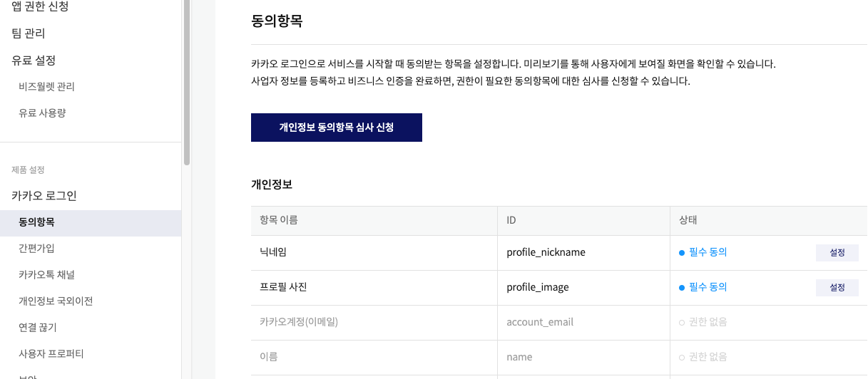Click the sidebar vertical scrollbar
Image resolution: width=868 pixels, height=379 pixels.
tap(187, 82)
